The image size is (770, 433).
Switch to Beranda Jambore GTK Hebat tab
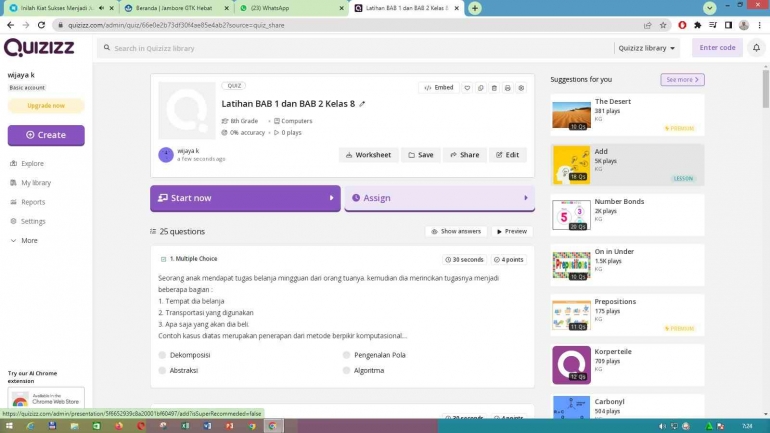click(175, 8)
